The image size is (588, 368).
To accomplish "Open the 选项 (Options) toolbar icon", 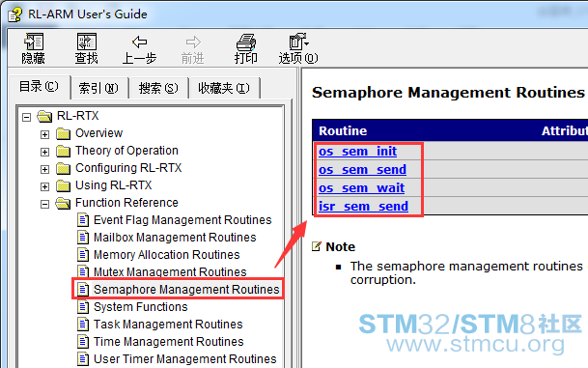I will pos(298,42).
